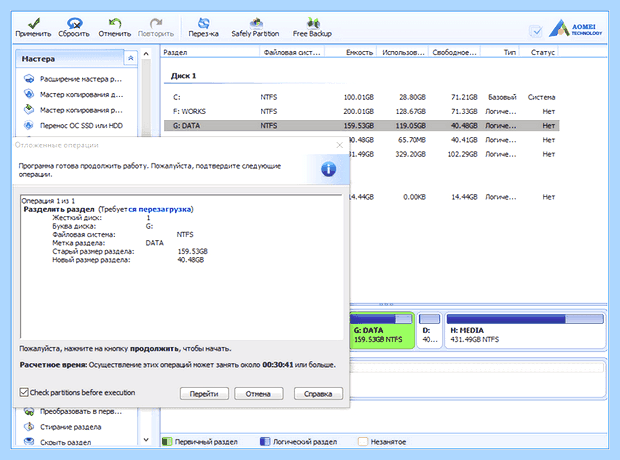Click Первичный раздел legend swatch
The height and width of the screenshot is (460, 620).
(167, 441)
